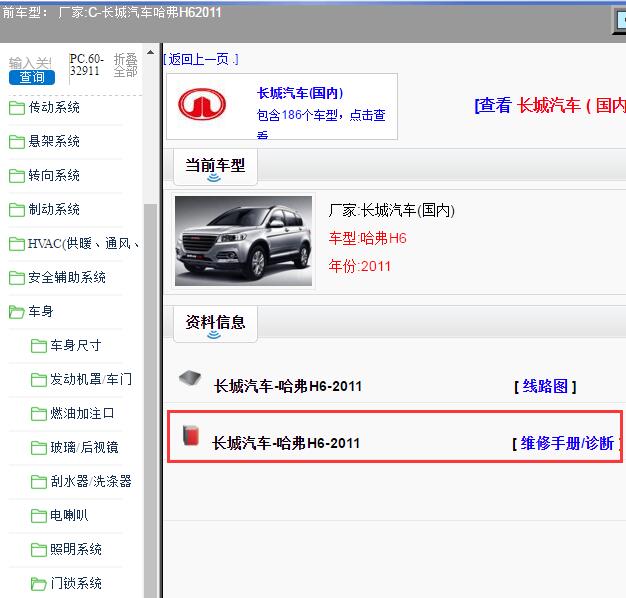
Task: Click the Great Wall red logo
Action: pos(202,104)
